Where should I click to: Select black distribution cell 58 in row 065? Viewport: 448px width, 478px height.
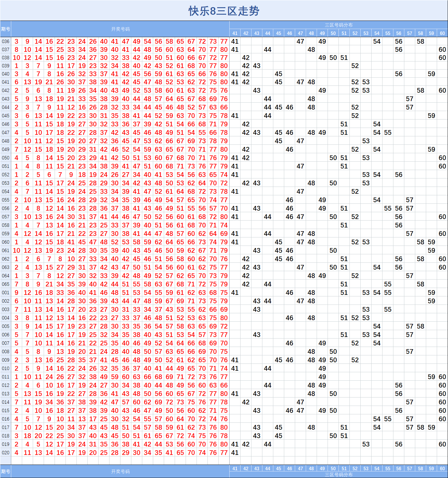click(x=421, y=284)
